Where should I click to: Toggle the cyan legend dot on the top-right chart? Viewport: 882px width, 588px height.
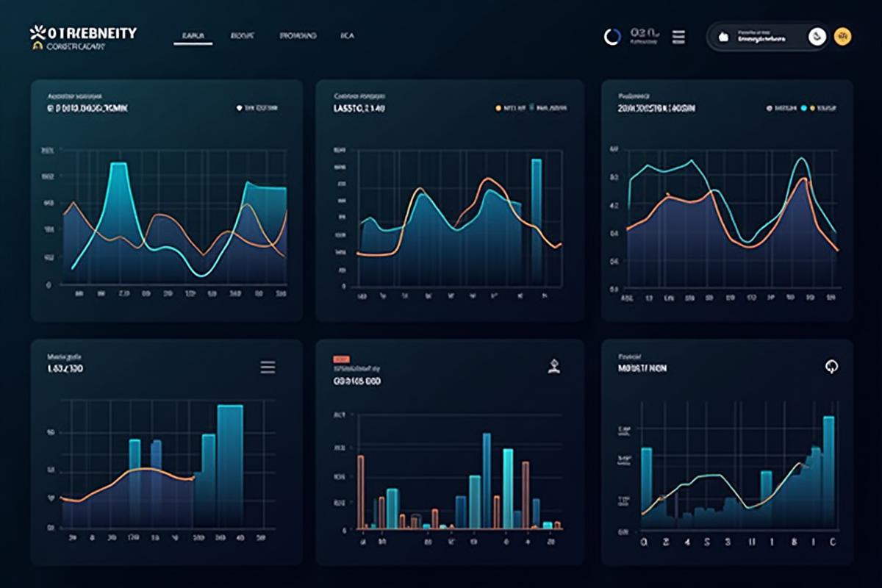804,107
